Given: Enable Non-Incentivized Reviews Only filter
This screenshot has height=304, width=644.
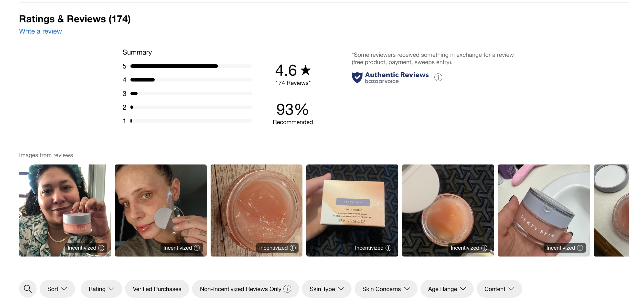Looking at the screenshot, I should 240,289.
